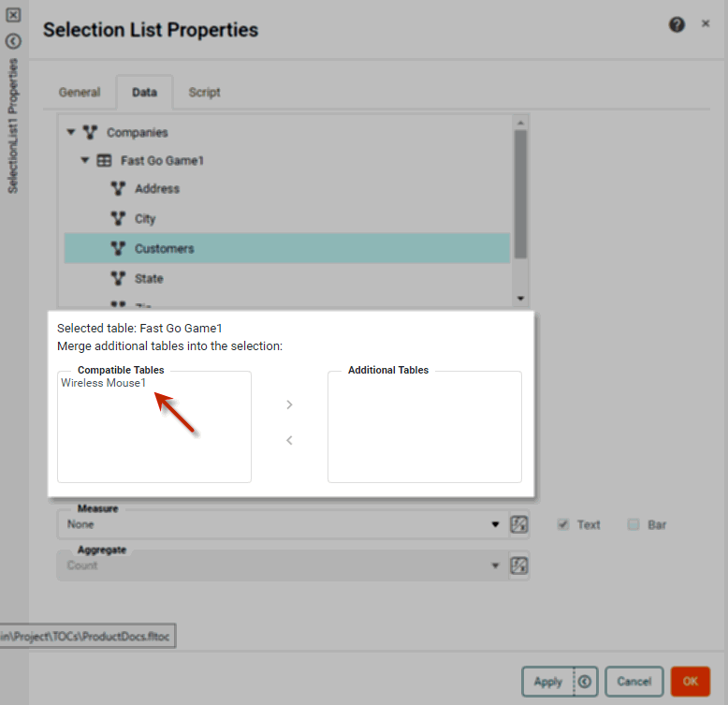Close the Selection List Properties dialog
The height and width of the screenshot is (705, 728).
click(706, 24)
